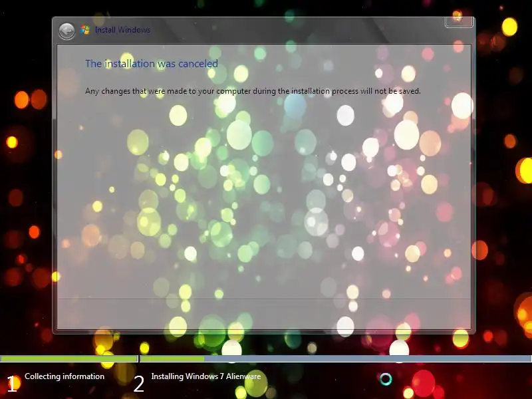
Task: Click the 'Collecting information' step label
Action: 65,376
